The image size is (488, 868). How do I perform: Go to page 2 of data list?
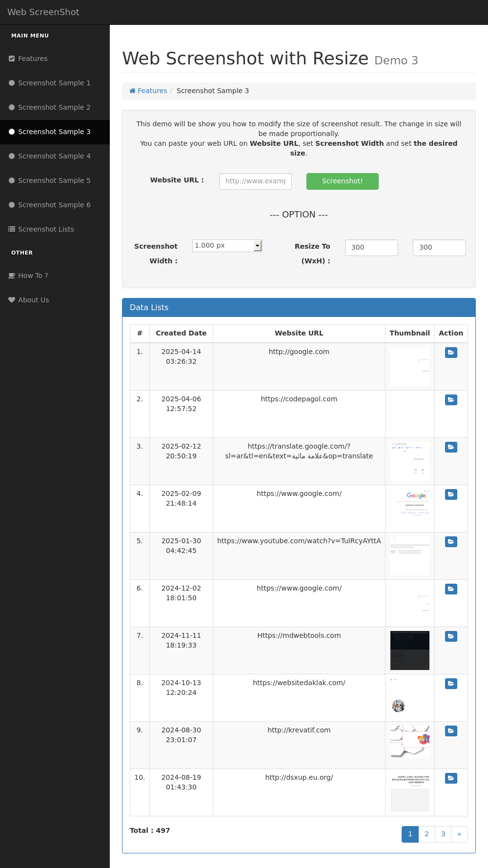coord(427,834)
